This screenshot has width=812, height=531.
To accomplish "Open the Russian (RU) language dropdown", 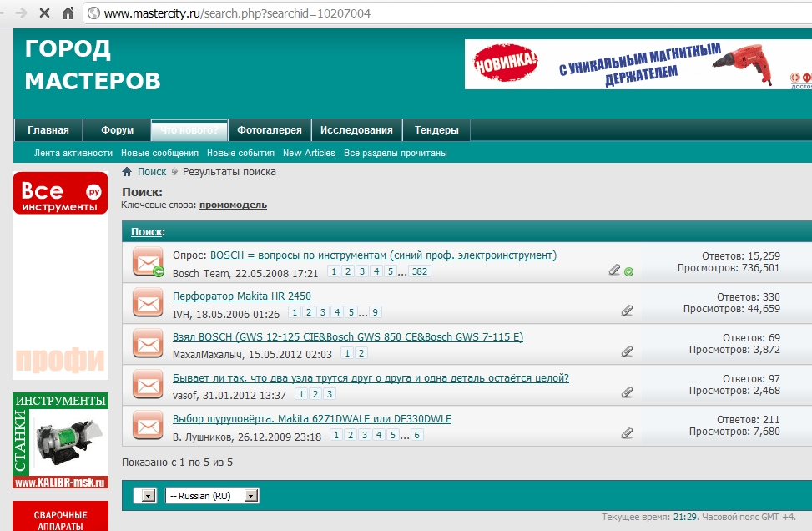I will pyautogui.click(x=212, y=496).
